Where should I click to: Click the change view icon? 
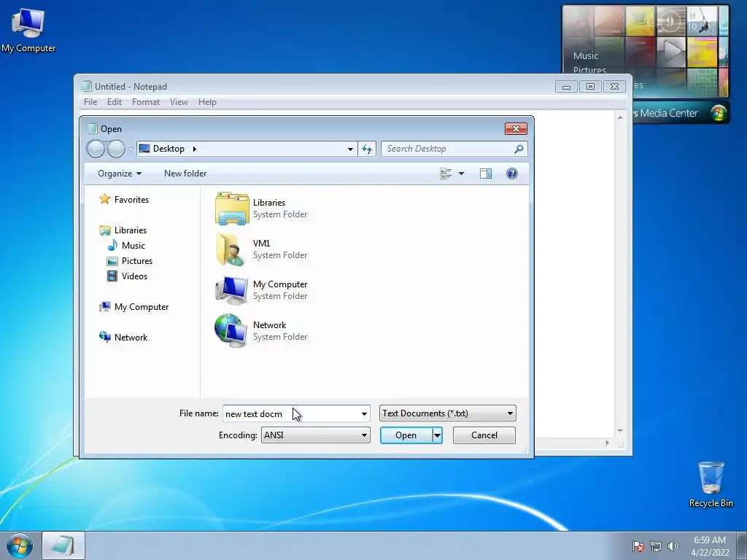click(446, 174)
